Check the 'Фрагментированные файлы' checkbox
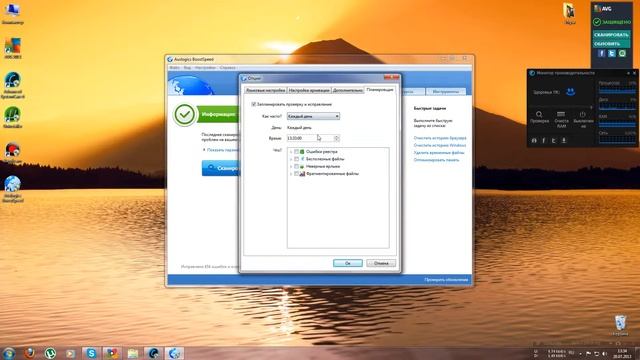The width and height of the screenshot is (640, 360). coord(296,174)
